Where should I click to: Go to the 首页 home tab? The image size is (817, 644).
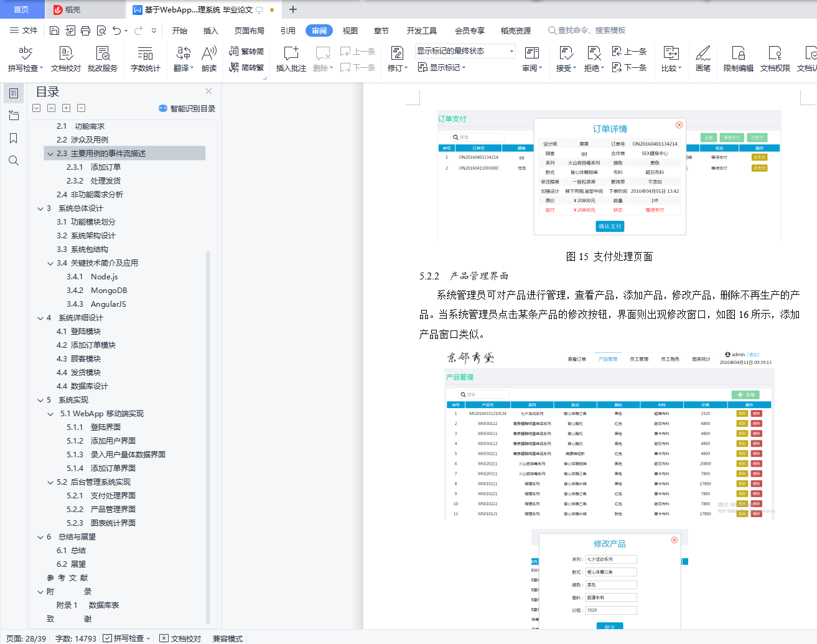pos(21,9)
